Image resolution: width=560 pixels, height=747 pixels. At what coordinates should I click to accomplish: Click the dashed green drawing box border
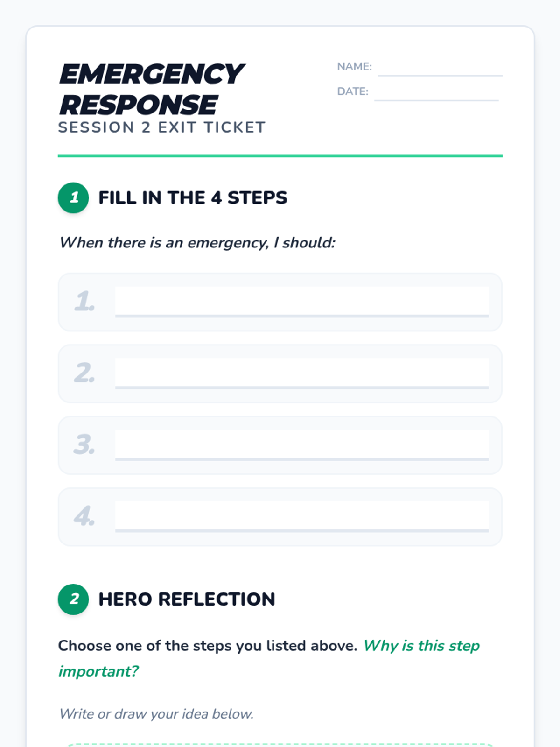coord(280,744)
